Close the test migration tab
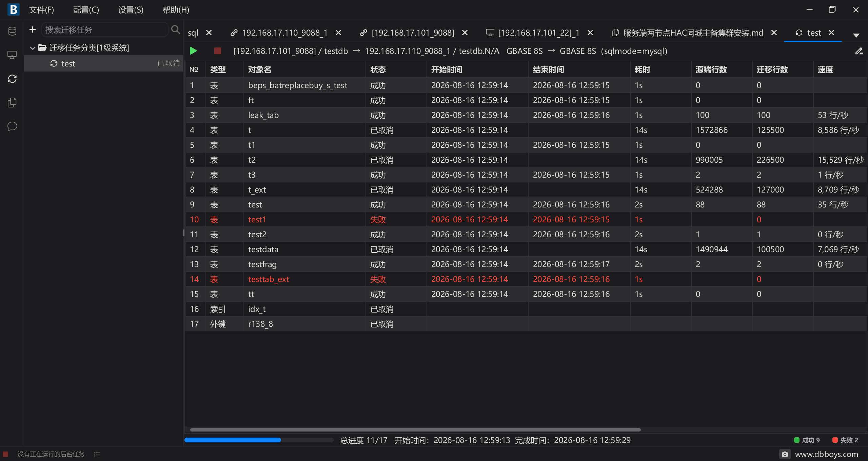 [x=831, y=33]
